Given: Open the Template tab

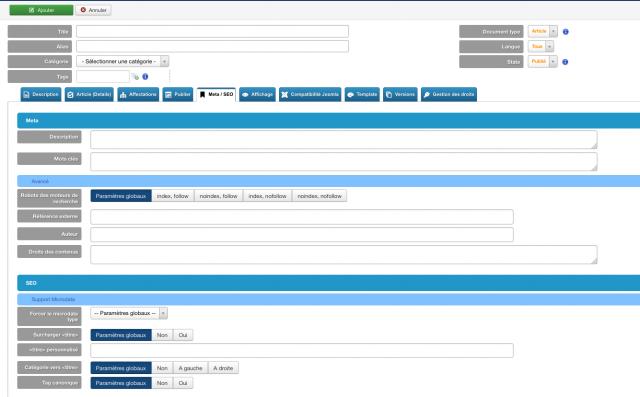Looking at the screenshot, I should pos(362,94).
